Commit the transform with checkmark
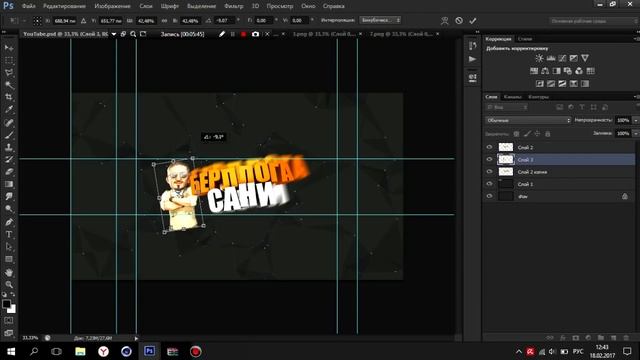This screenshot has width=640, height=360. (x=473, y=20)
